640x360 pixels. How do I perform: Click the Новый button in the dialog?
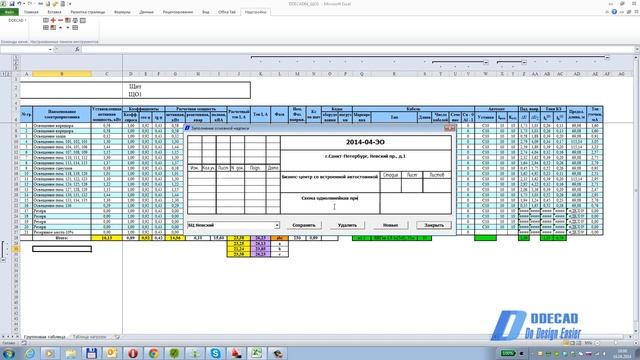tap(391, 225)
